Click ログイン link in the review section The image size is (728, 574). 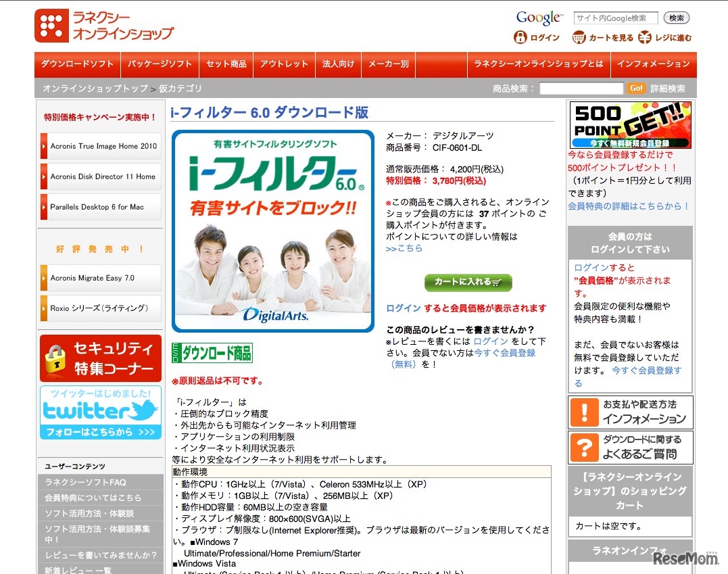(x=491, y=341)
